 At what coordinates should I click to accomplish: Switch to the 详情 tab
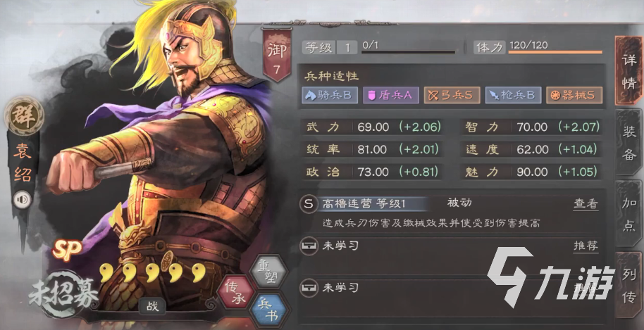coord(628,70)
